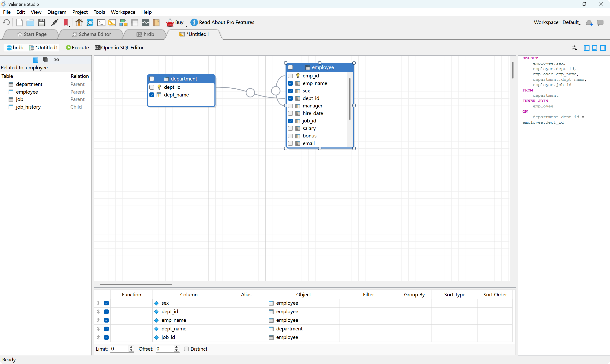This screenshot has width=610, height=364.
Task: Click the diagram blocks toolbar icon
Action: tap(123, 22)
